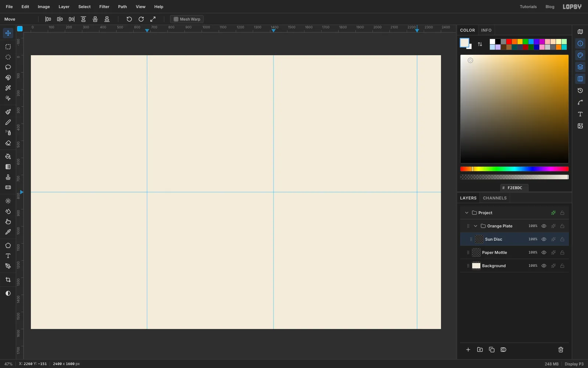Activate the Crop tool
This screenshot has height=368, width=588.
click(x=8, y=280)
